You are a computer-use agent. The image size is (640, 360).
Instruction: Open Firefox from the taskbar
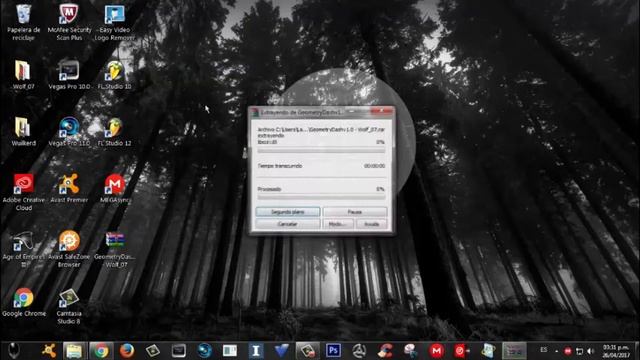[x=127, y=351]
